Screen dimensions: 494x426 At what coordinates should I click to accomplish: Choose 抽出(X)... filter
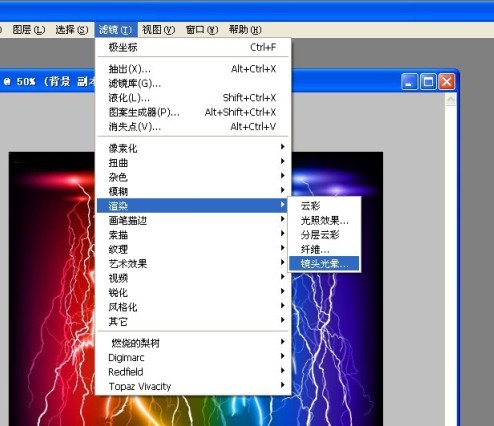(193, 69)
